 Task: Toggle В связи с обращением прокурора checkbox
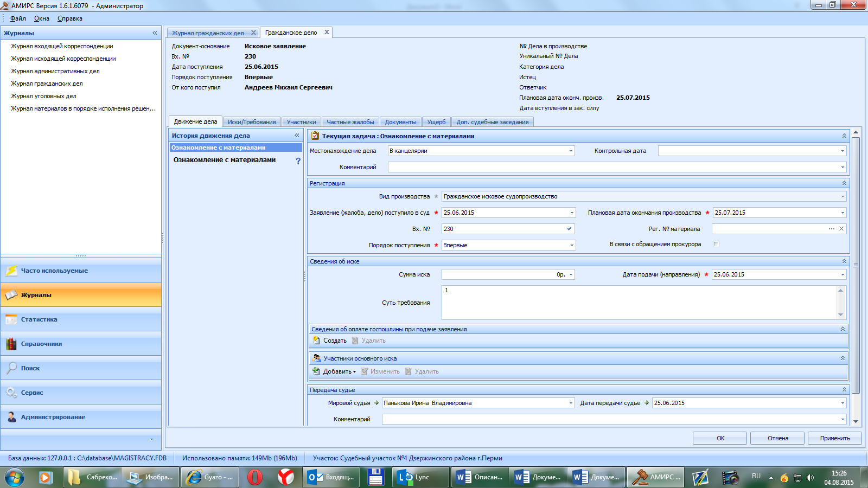716,244
